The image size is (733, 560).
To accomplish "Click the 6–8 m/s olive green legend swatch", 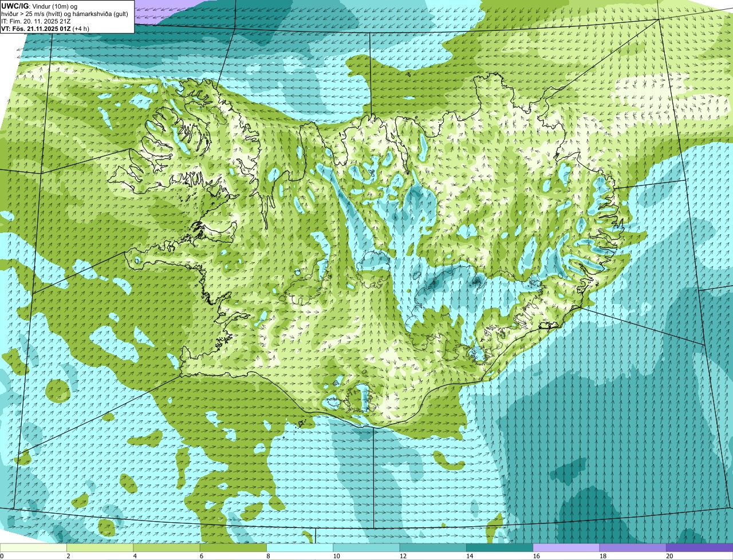I will pyautogui.click(x=233, y=547).
